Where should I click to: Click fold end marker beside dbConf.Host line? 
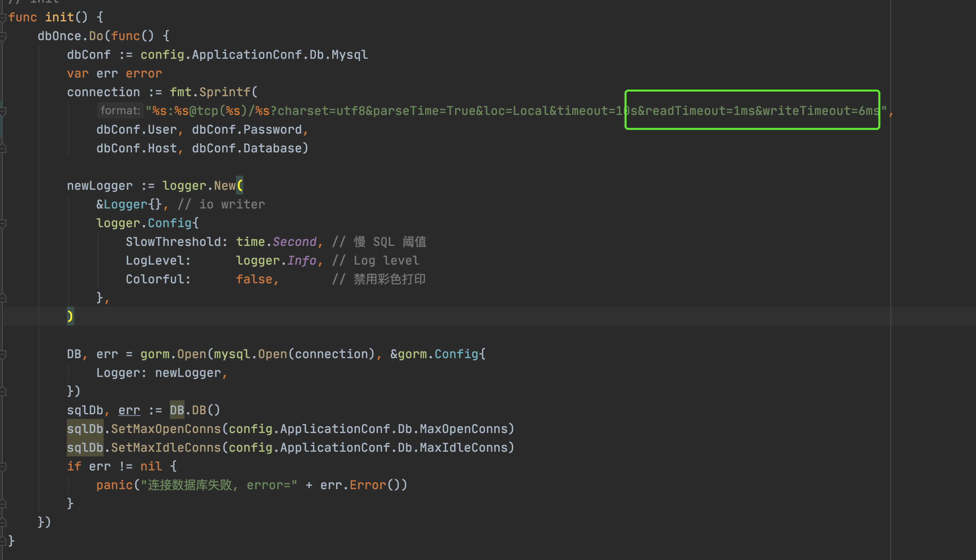[x=3, y=148]
